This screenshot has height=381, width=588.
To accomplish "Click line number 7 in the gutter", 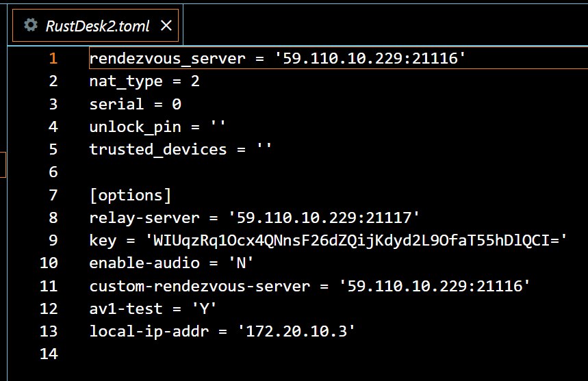I will [x=53, y=195].
